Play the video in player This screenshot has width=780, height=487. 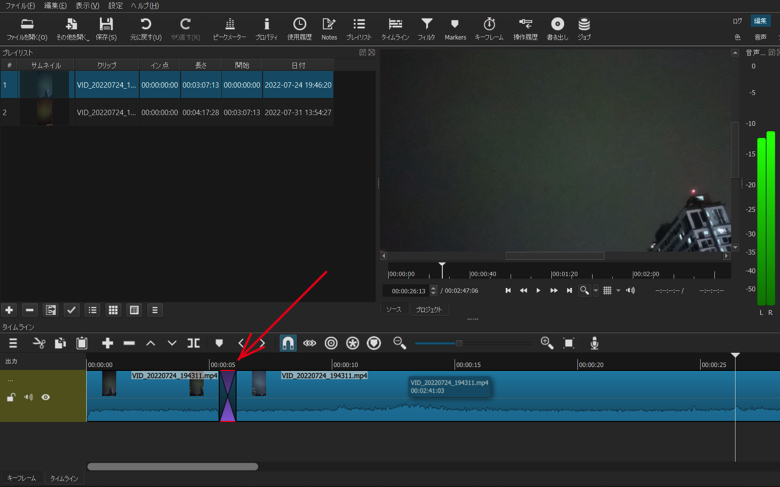(x=538, y=291)
